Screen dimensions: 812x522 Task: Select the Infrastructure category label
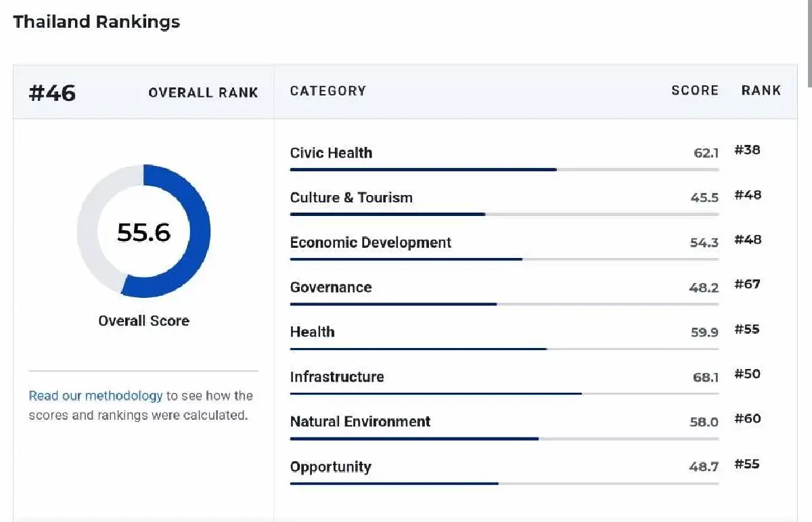(337, 376)
